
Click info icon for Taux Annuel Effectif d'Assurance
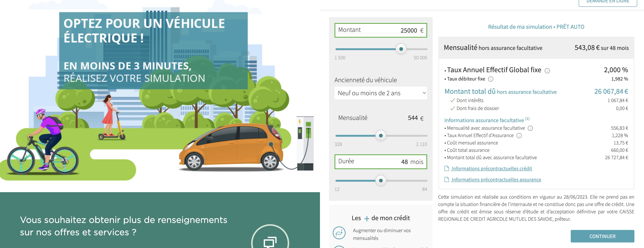519,136
